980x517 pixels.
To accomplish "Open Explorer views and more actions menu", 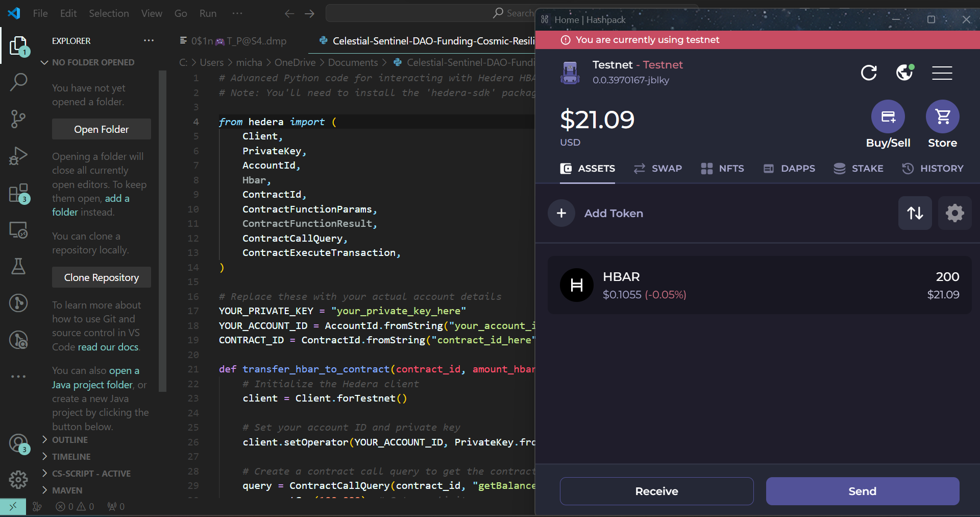I will [x=149, y=40].
